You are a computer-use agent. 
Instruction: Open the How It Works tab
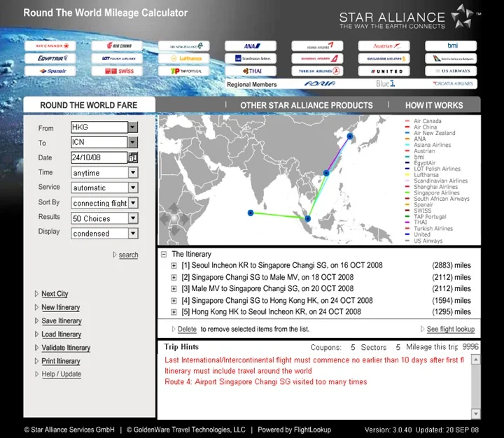(434, 106)
